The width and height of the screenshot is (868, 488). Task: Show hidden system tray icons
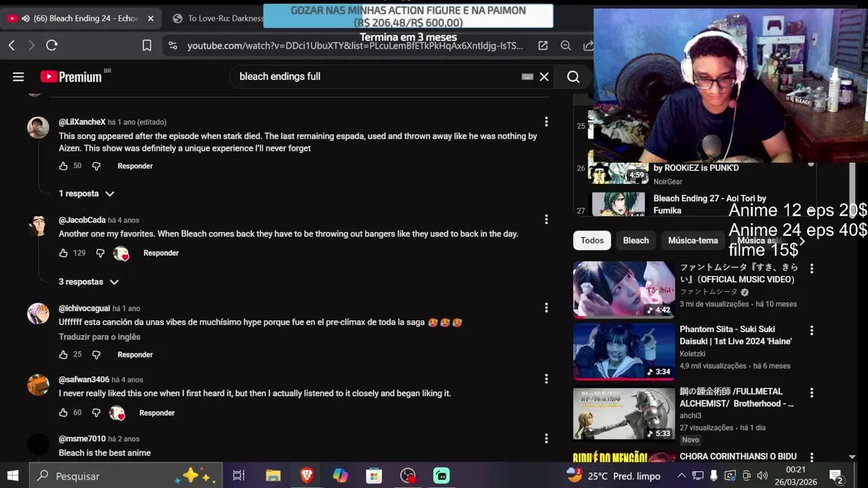point(682,476)
